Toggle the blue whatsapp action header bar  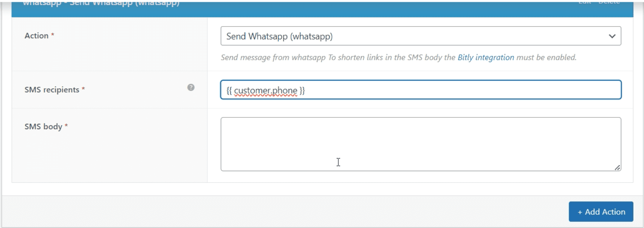tap(340, 8)
